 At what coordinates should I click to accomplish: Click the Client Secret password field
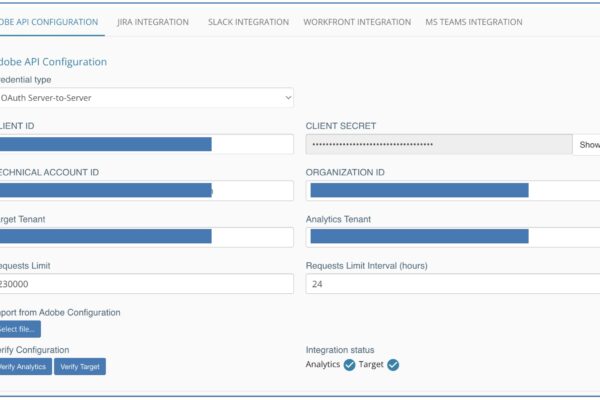439,144
